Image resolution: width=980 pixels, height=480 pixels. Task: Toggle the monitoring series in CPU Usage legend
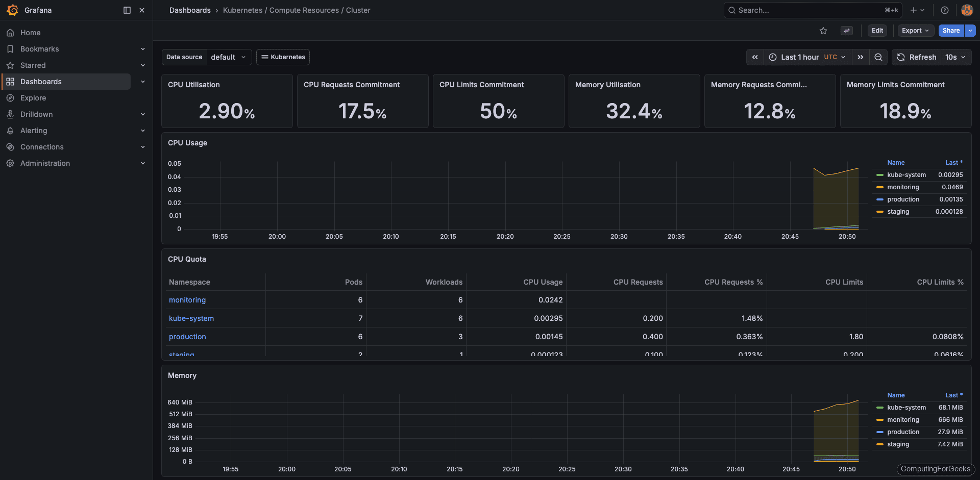pos(903,187)
